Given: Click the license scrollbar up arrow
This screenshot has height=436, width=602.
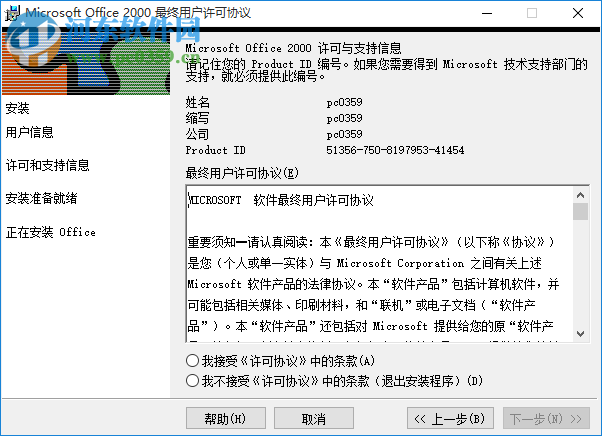Looking at the screenshot, I should (x=580, y=195).
